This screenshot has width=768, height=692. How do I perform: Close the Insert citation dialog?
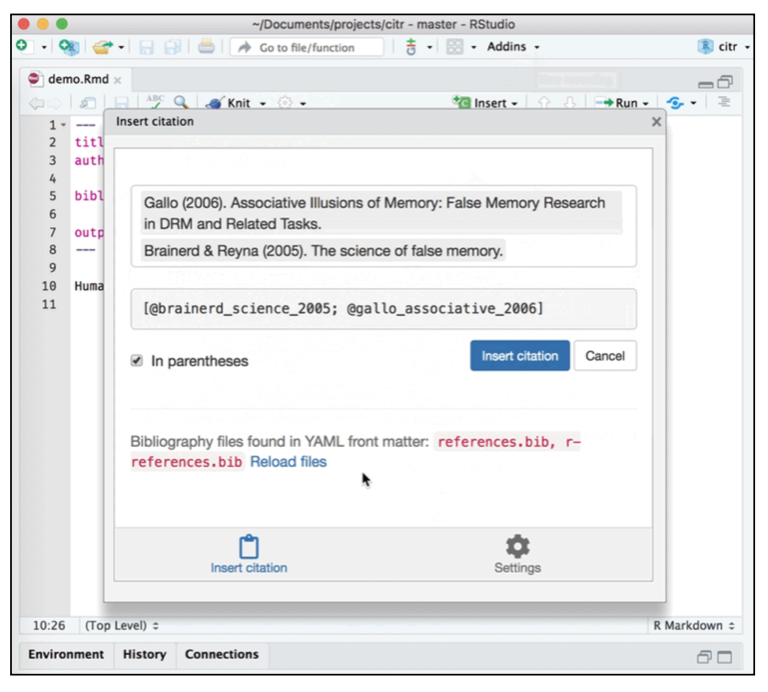656,122
